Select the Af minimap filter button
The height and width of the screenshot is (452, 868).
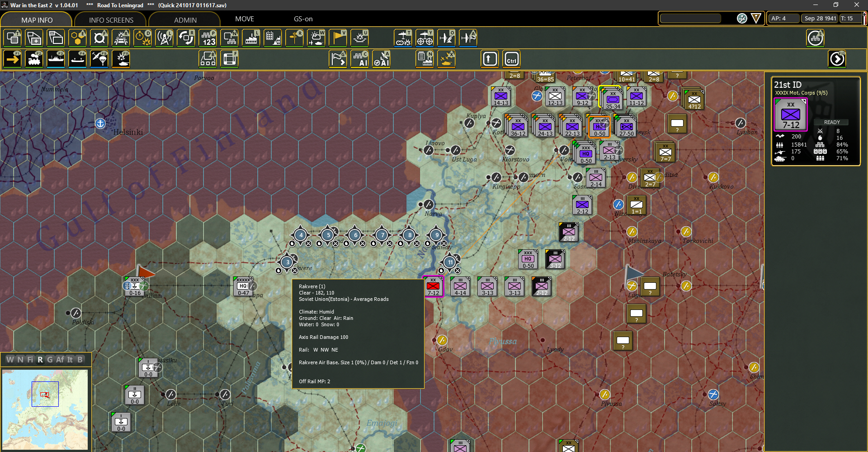click(60, 360)
